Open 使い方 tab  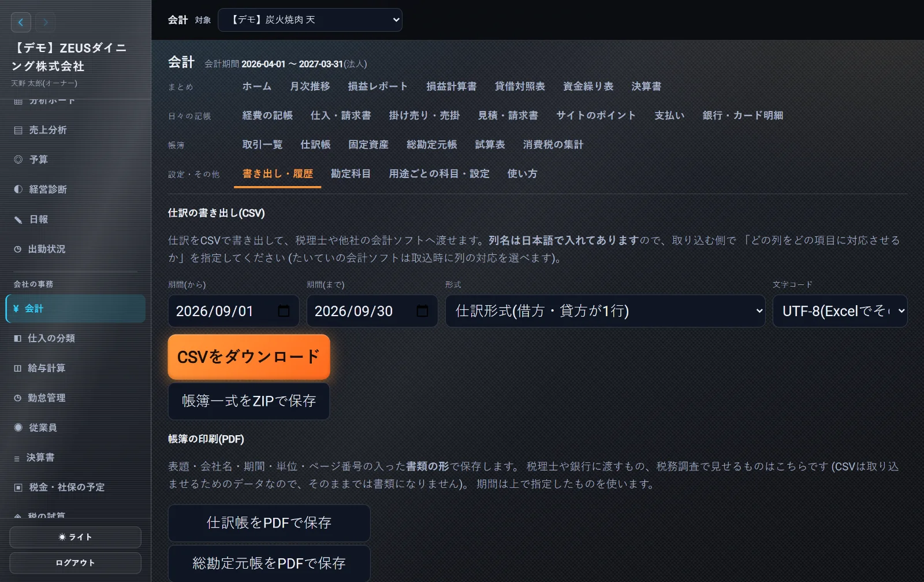(x=522, y=173)
